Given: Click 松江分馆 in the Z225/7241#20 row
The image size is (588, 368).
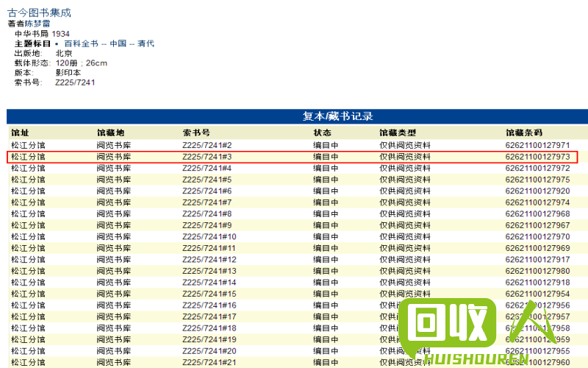Looking at the screenshot, I should pyautogui.click(x=28, y=351).
